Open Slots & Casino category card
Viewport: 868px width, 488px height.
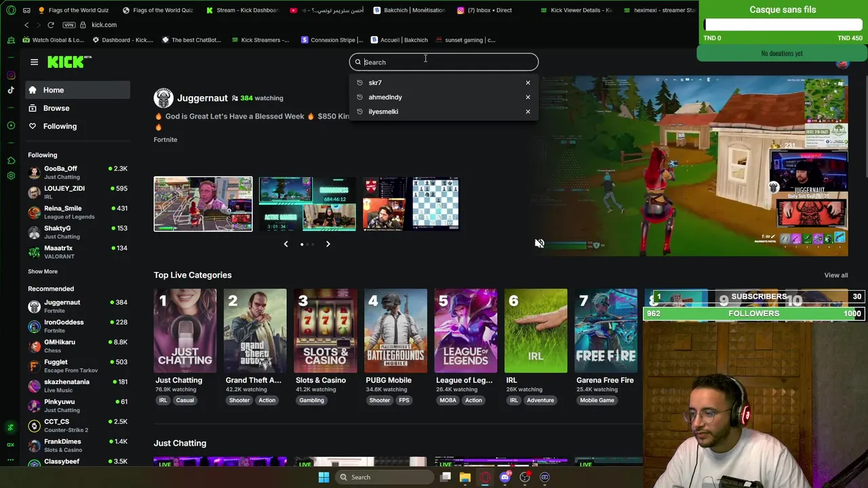pos(325,331)
